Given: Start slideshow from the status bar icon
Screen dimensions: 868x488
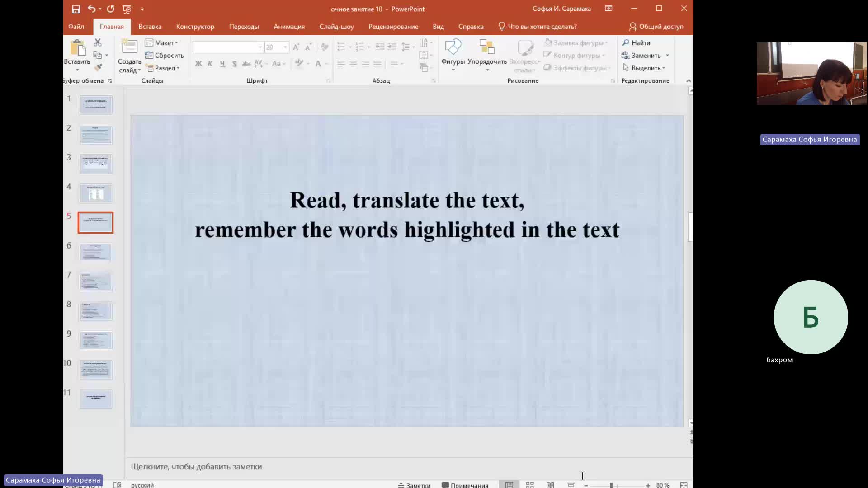Looking at the screenshot, I should pyautogui.click(x=571, y=485).
